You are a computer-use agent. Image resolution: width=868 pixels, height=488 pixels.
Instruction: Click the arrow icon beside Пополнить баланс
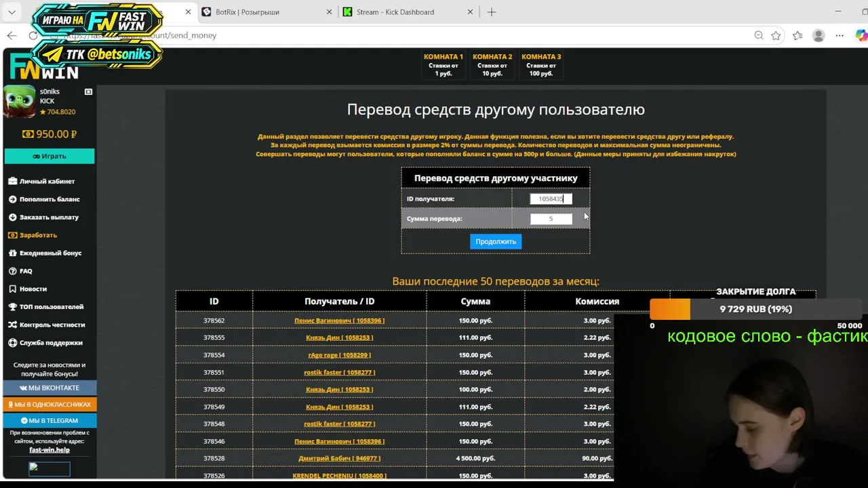coord(12,199)
